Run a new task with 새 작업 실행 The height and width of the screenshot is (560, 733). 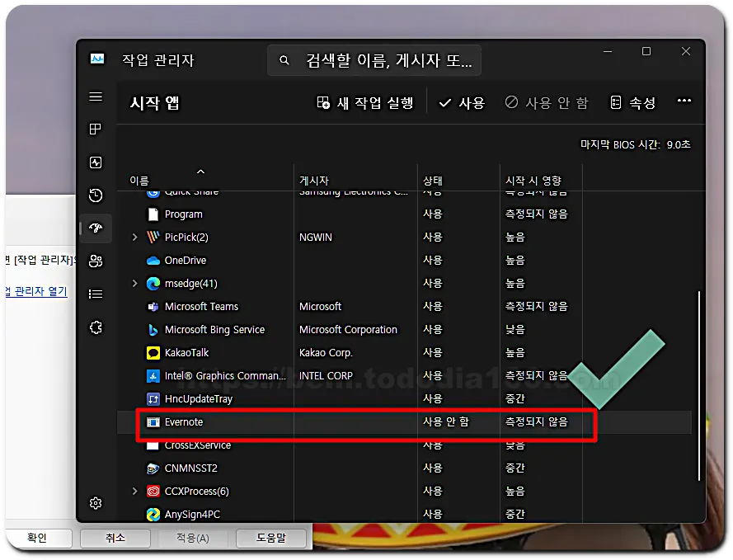[x=365, y=102]
